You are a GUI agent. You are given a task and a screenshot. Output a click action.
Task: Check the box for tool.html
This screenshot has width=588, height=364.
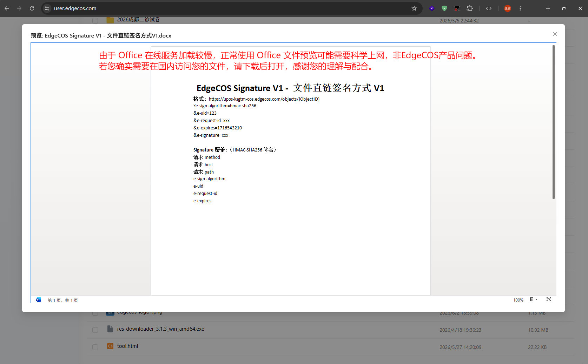coord(95,347)
